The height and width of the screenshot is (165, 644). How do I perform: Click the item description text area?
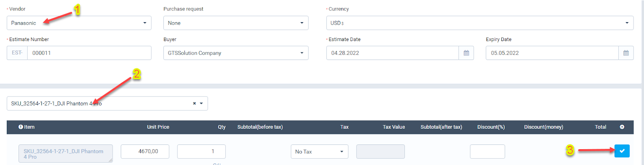tap(65, 154)
